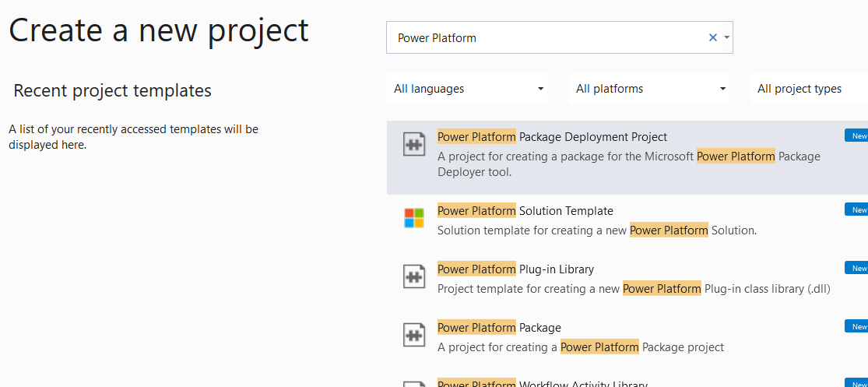Click inside the template search field

click(545, 37)
